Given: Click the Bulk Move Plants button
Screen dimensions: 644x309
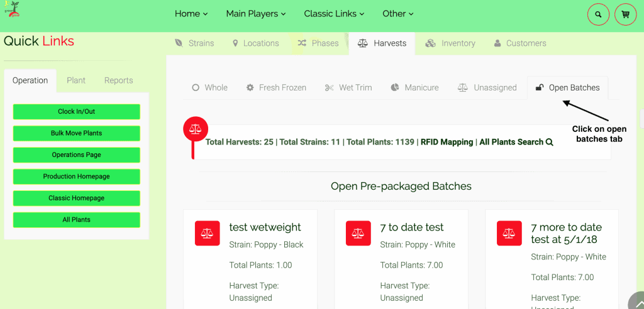Looking at the screenshot, I should (x=76, y=133).
